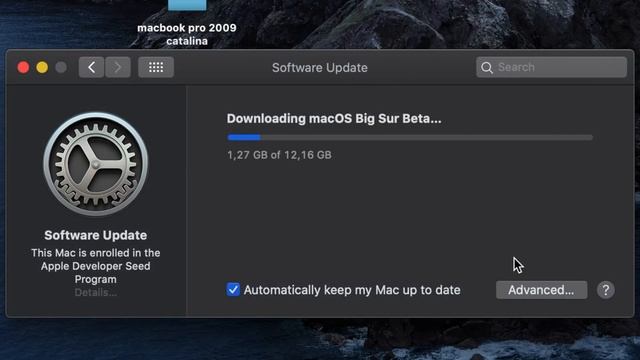Click the Automatically keep my Mac up to date label
Image resolution: width=640 pixels, height=360 pixels.
[x=352, y=290]
